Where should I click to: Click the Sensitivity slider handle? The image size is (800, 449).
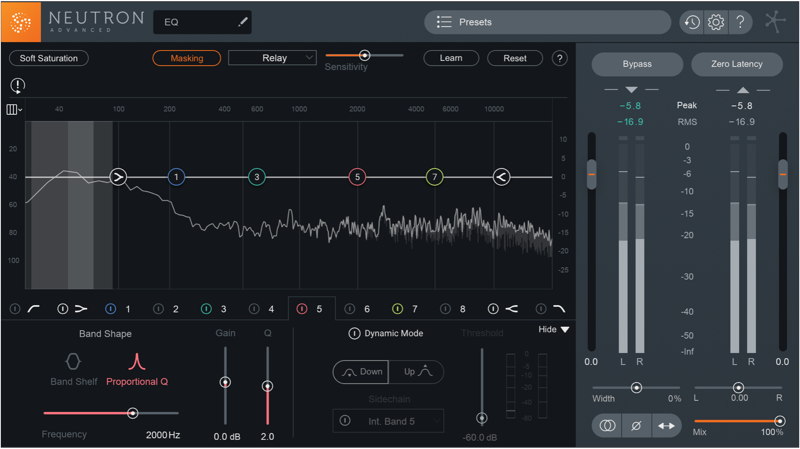pos(364,55)
